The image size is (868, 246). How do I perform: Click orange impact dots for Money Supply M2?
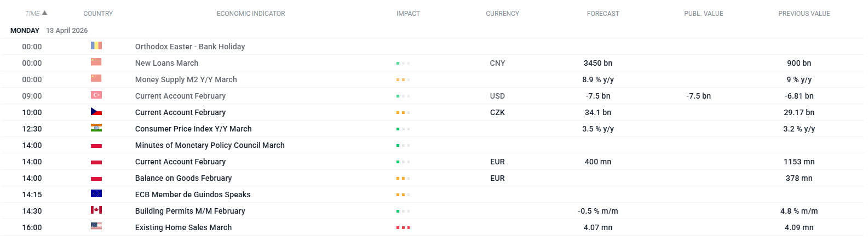pyautogui.click(x=403, y=79)
